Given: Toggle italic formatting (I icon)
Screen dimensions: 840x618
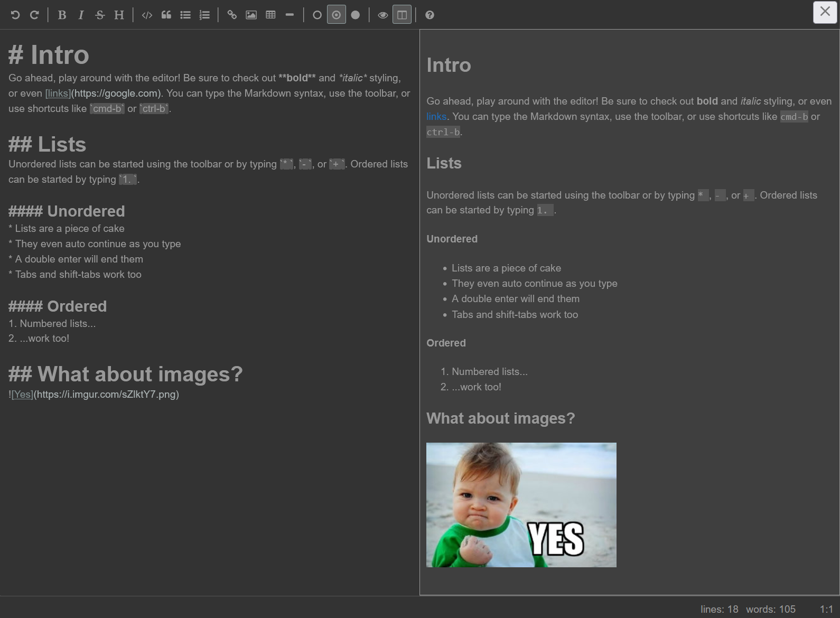Looking at the screenshot, I should [x=81, y=15].
